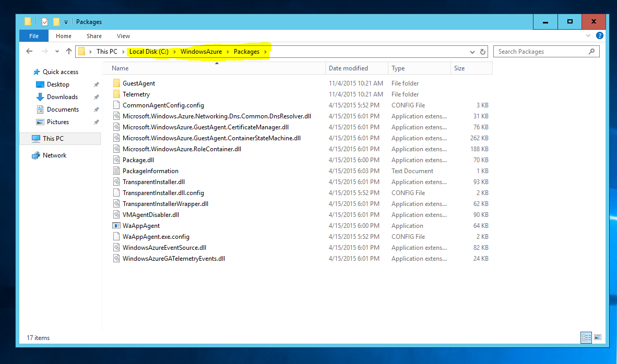This screenshot has height=364, width=617.
Task: Switch to the Home tab
Action: [x=64, y=36]
